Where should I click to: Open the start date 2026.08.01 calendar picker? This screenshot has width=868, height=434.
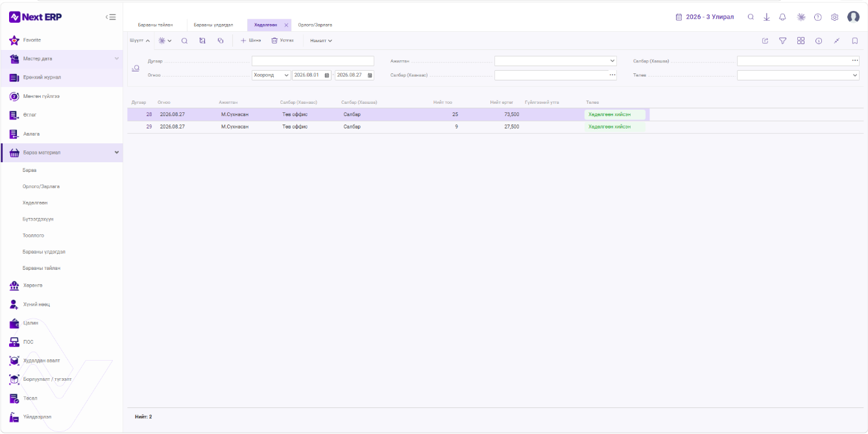coord(327,75)
